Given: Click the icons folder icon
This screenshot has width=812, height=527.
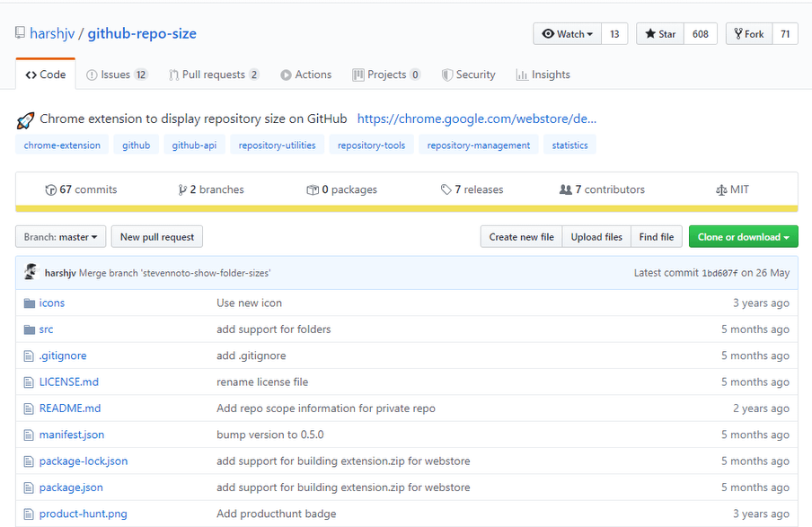Looking at the screenshot, I should click(30, 303).
